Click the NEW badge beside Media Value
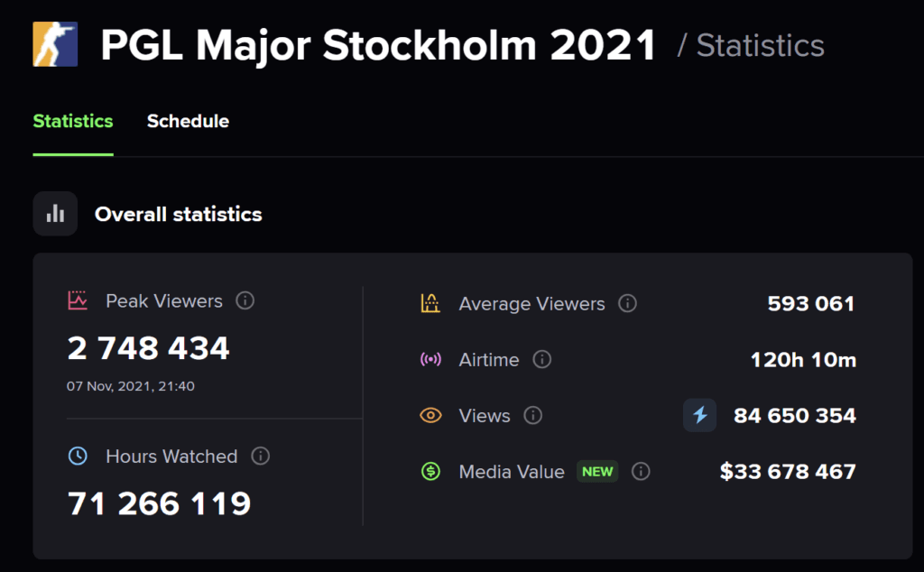Viewport: 924px width, 572px height. coord(597,471)
